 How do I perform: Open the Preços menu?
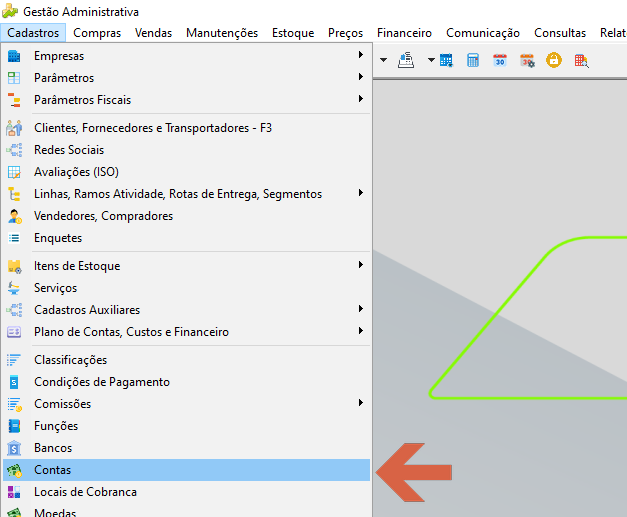click(345, 33)
